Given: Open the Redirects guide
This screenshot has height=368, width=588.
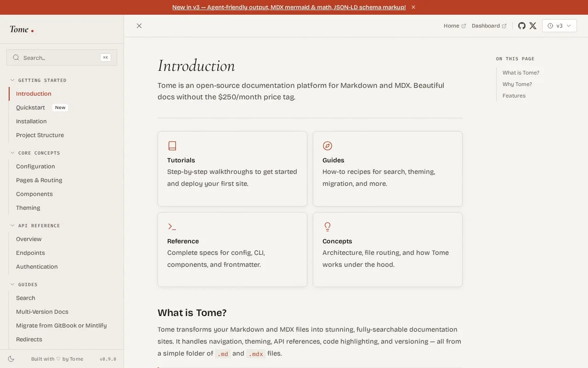Looking at the screenshot, I should pyautogui.click(x=29, y=339).
